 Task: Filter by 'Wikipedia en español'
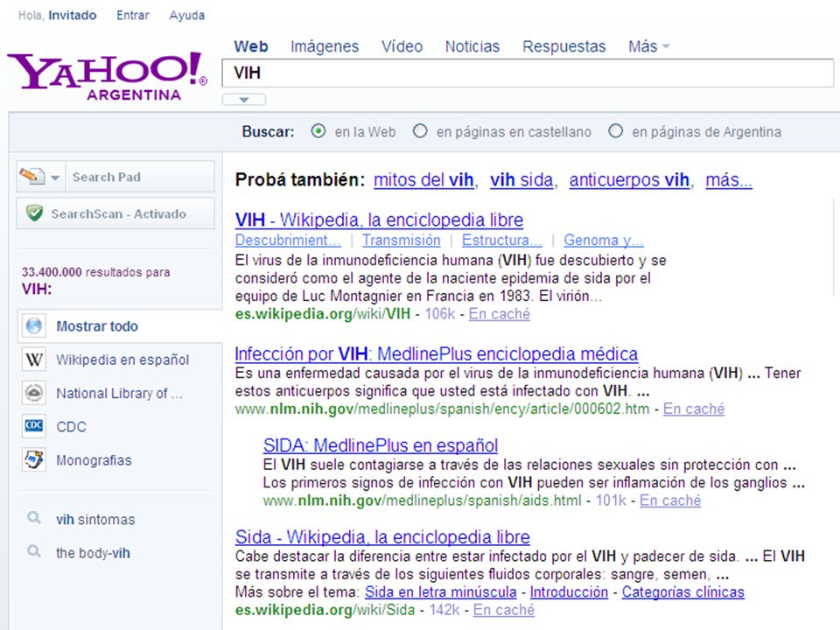click(122, 360)
